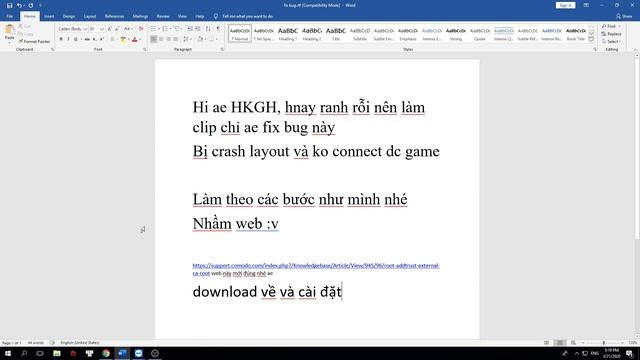Screen dimensions: 640x360
Task: Click Tell me what you want to do
Action: (x=248, y=16)
